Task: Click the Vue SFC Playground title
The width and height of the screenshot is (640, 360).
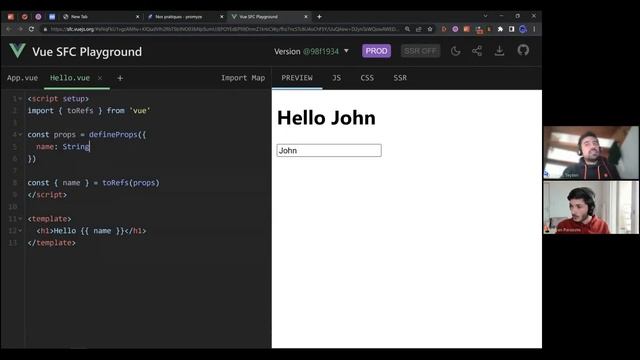Action: [87, 52]
